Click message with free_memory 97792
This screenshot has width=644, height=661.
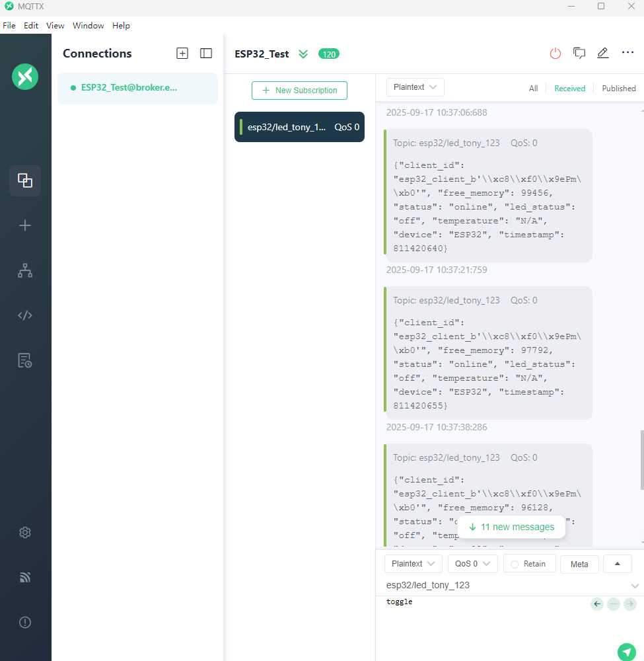tap(488, 353)
